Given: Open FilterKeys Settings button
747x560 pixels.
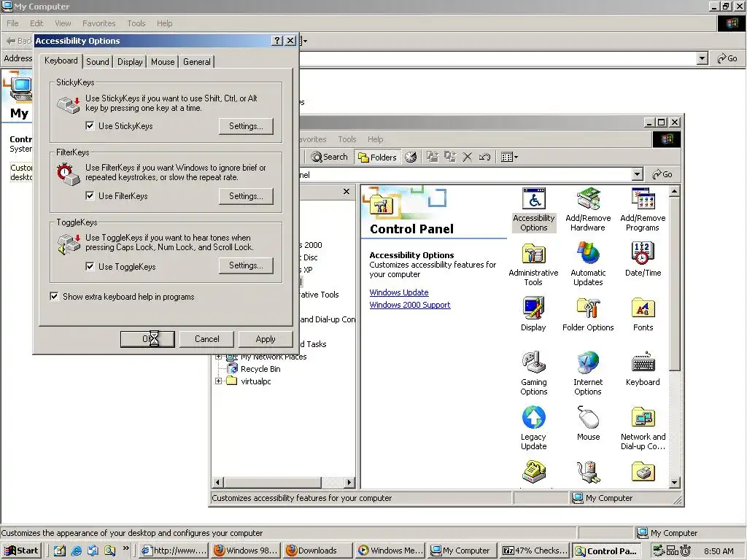Looking at the screenshot, I should [x=246, y=196].
